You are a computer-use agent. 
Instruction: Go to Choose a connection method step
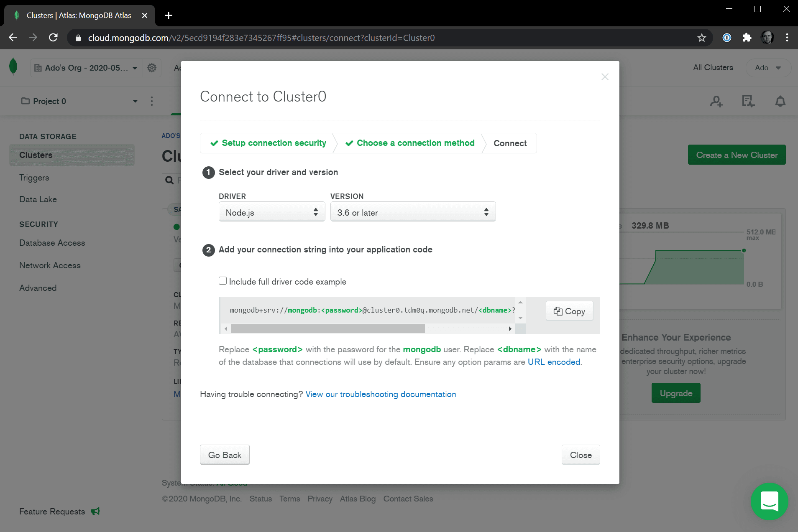[410, 143]
